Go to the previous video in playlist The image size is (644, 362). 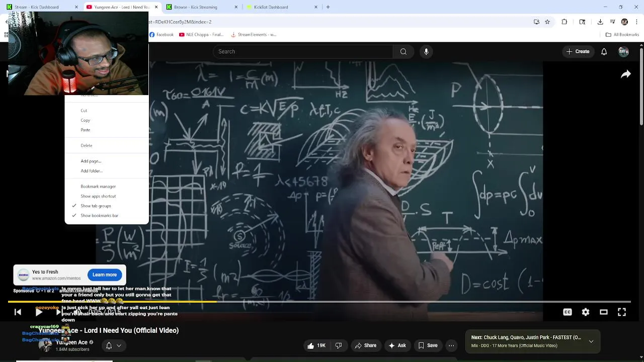click(x=18, y=312)
